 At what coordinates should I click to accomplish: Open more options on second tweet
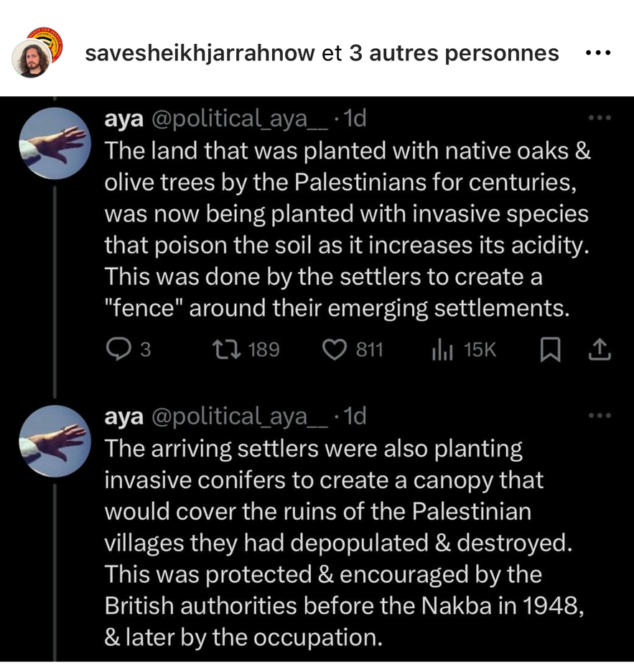pos(597,416)
